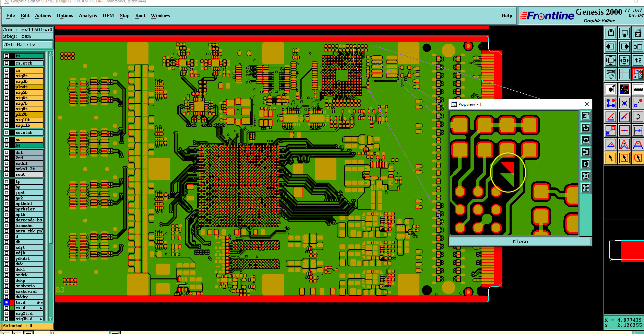Image resolution: width=644 pixels, height=334 pixels.
Task: Select the delete feature X tool
Action: click(x=624, y=103)
